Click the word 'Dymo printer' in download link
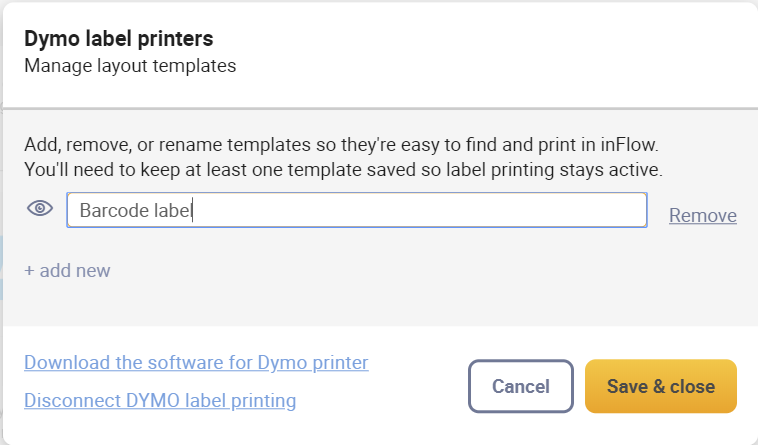 point(313,362)
